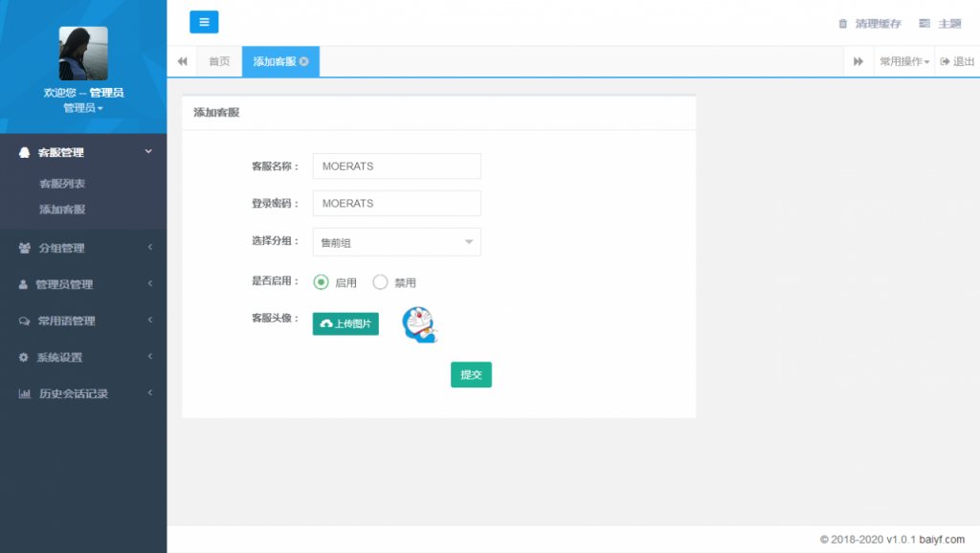
Task: Select the 系统设置 gear icon
Action: coord(24,357)
